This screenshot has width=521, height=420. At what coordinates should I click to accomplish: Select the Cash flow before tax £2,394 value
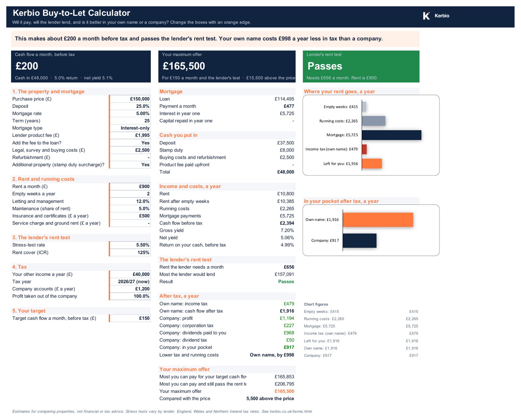coord(287,223)
